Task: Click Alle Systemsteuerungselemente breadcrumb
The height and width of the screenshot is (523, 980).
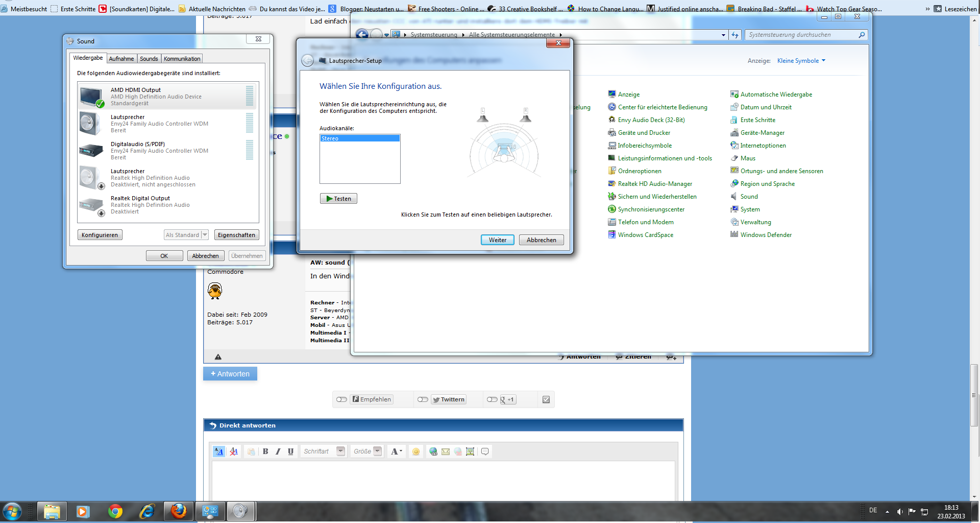Action: [512, 35]
